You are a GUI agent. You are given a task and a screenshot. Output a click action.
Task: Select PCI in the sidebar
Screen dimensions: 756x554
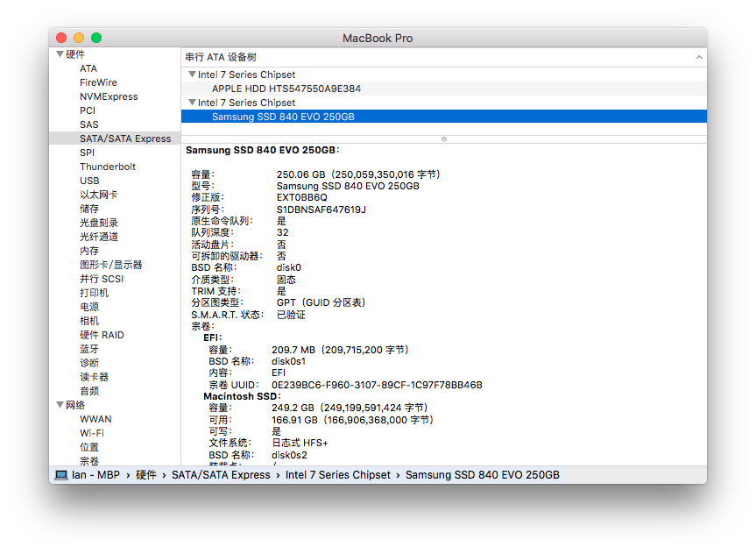[88, 110]
